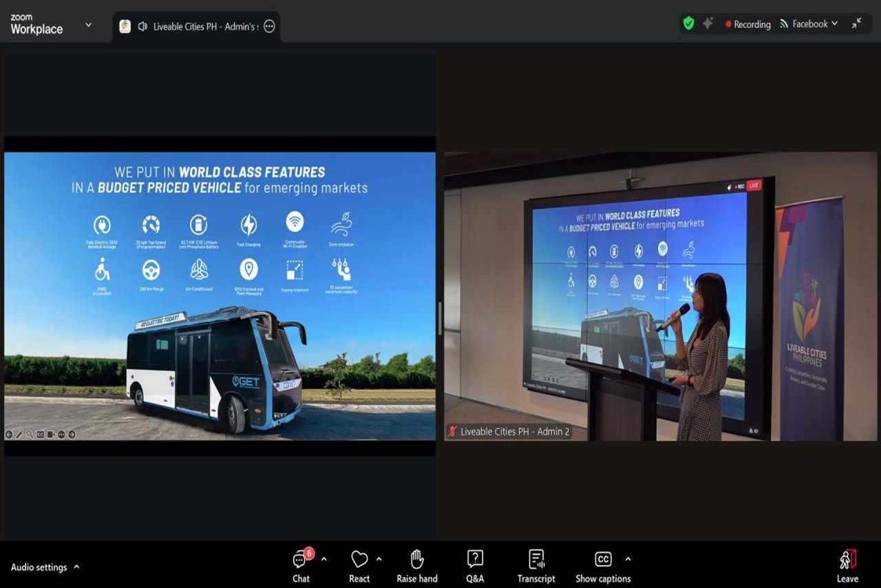
Task: Select the Liveable Cities PH meeting tab
Action: tap(205, 27)
